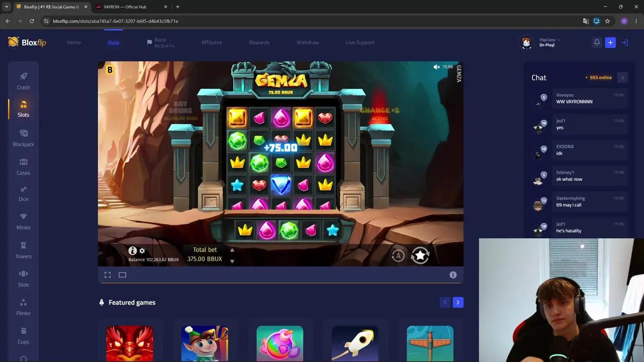644x362 pixels.
Task: Collapse the chat panel arrow
Action: pyautogui.click(x=622, y=77)
